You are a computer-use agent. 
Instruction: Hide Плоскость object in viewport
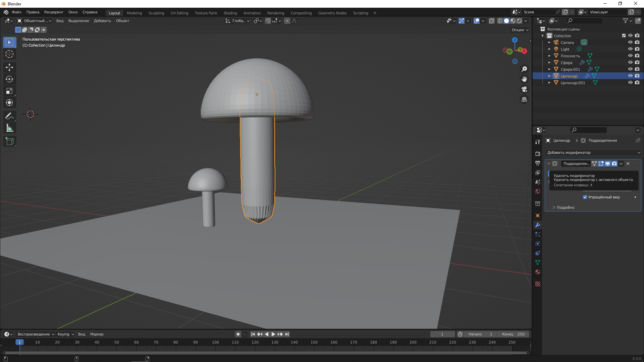pos(630,56)
